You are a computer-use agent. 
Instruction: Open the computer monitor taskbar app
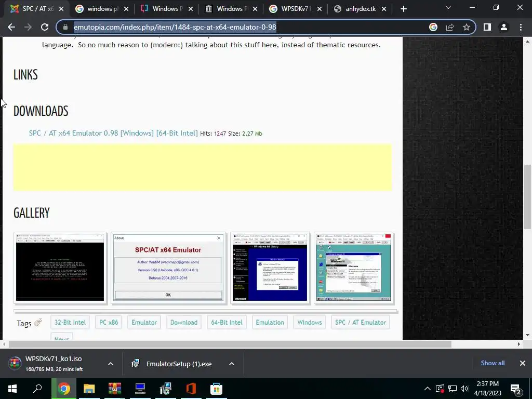(140, 389)
